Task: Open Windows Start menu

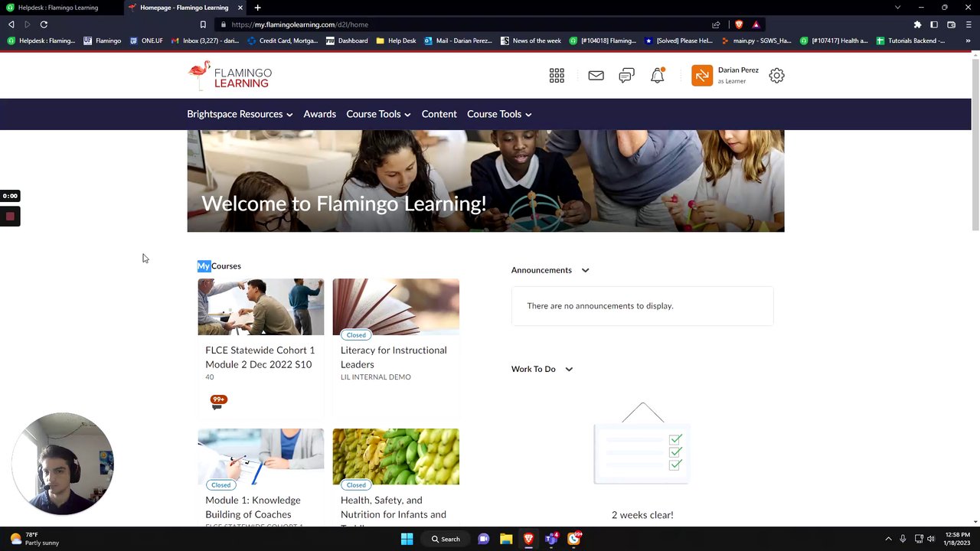Action: point(407,539)
